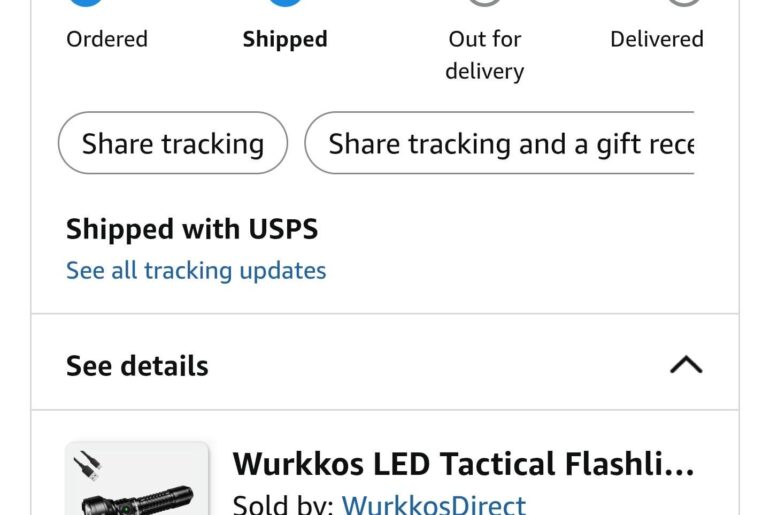Click the Out for delivery step circle
The height and width of the screenshot is (515, 770).
[x=485, y=2]
